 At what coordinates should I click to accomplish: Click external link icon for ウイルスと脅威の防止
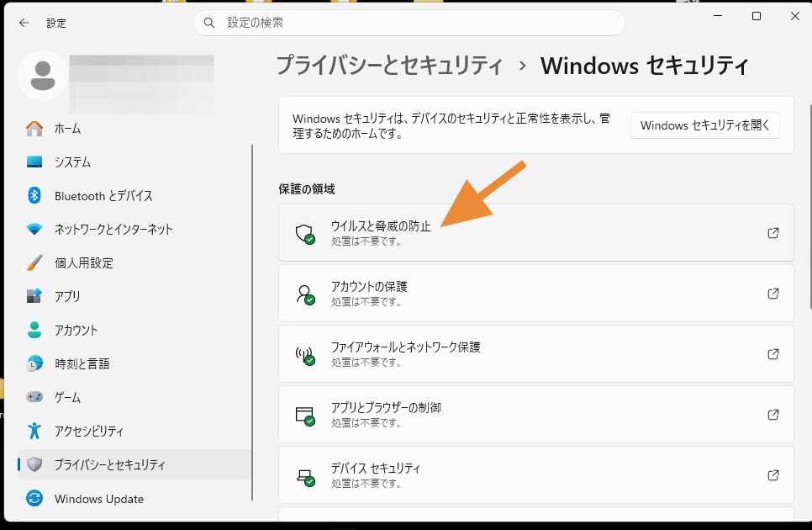pyautogui.click(x=773, y=233)
